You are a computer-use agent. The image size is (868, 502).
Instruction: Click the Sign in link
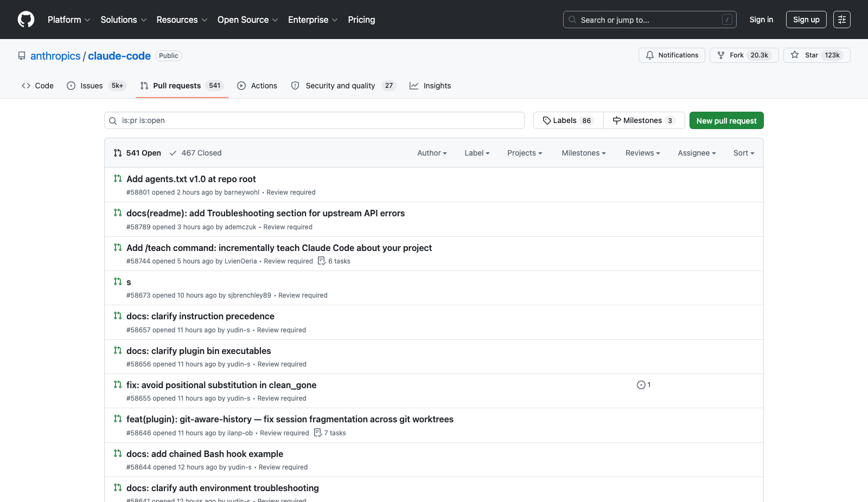pyautogui.click(x=761, y=20)
